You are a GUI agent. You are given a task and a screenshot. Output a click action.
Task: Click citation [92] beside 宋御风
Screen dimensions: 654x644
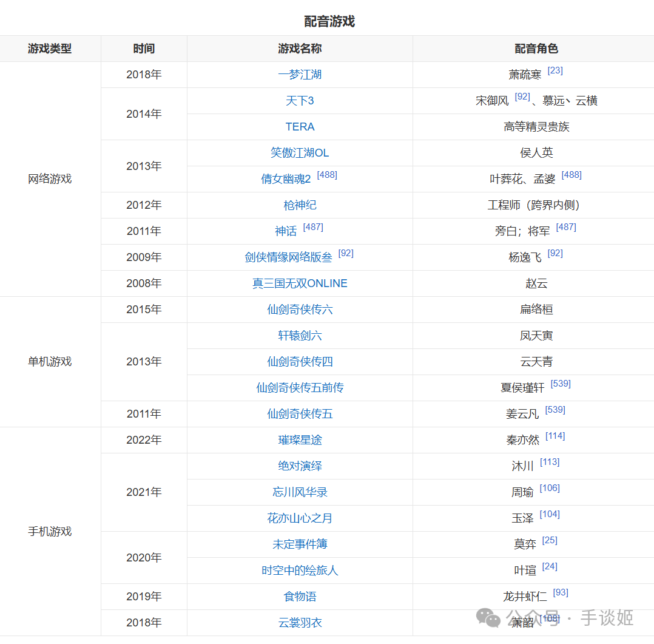(522, 97)
